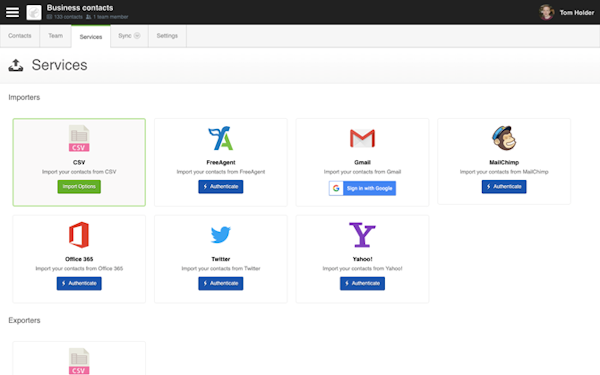600x375 pixels.
Task: Click the Services upload icon in heading
Action: [x=16, y=65]
